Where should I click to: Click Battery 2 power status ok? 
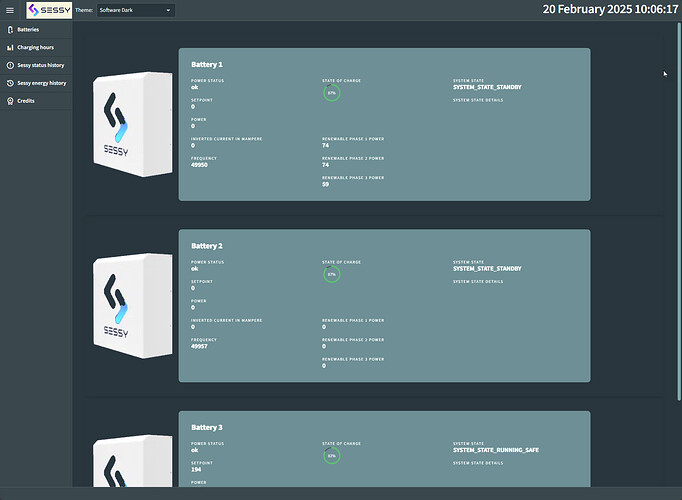[x=194, y=268]
